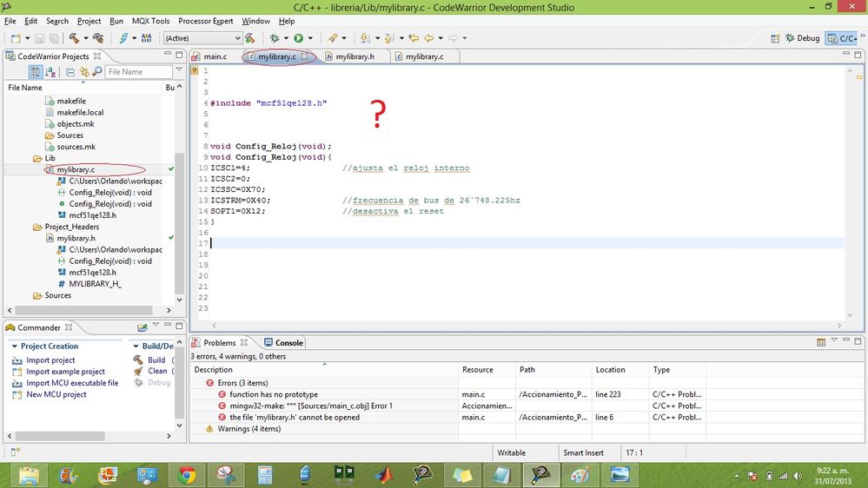Click the New file toolbar icon
The image size is (868, 488).
pyautogui.click(x=16, y=38)
